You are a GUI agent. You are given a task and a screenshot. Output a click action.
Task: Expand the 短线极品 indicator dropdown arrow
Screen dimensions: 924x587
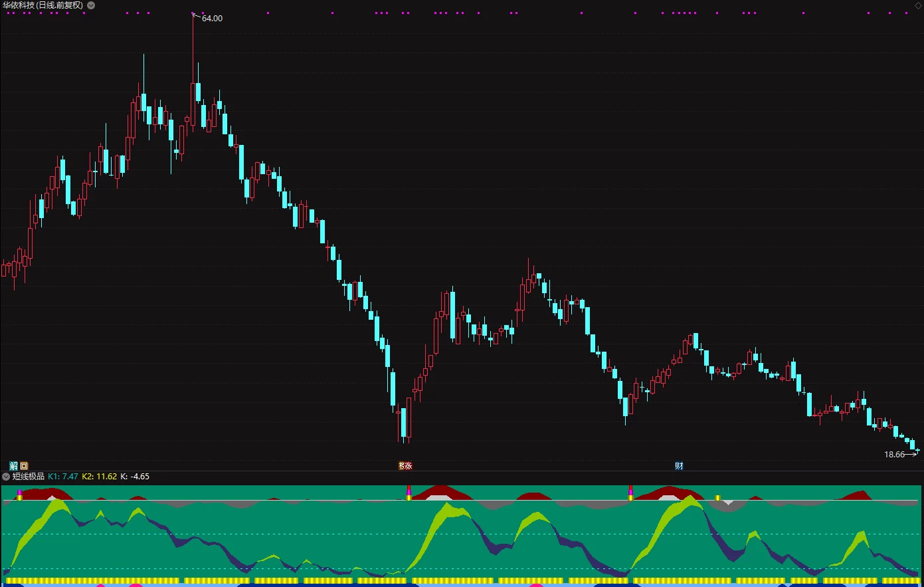click(6, 477)
